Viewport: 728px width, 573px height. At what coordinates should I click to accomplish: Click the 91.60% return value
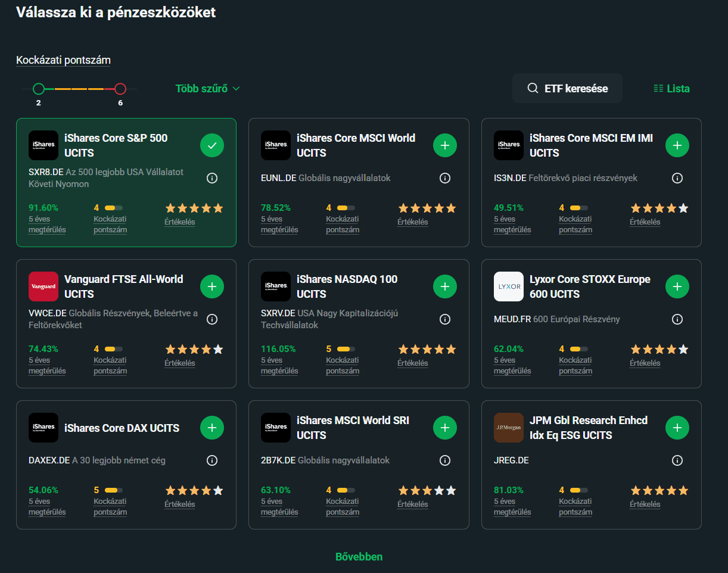(x=43, y=208)
